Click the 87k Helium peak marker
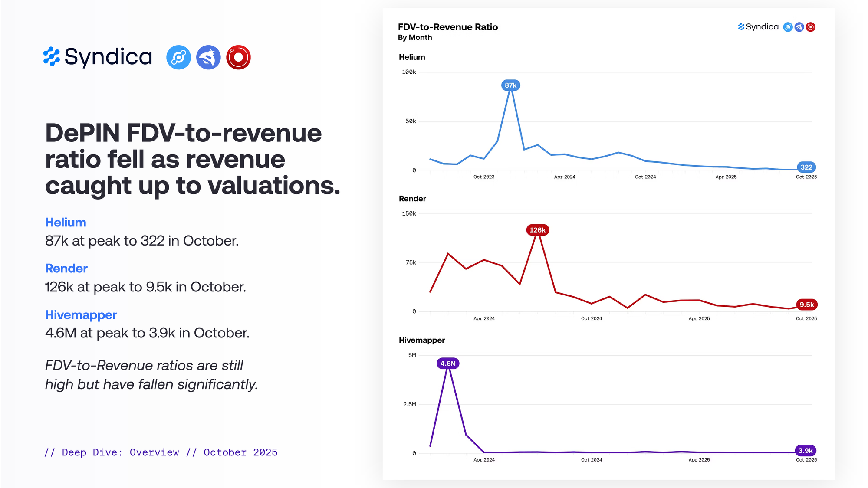 (510, 85)
